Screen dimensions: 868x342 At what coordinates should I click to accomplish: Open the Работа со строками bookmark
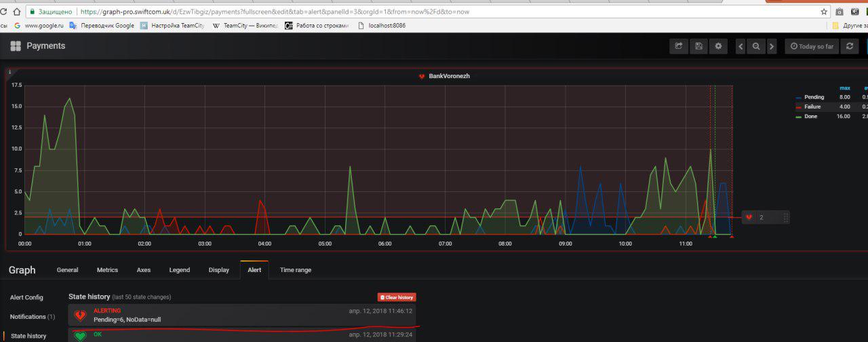pyautogui.click(x=317, y=26)
